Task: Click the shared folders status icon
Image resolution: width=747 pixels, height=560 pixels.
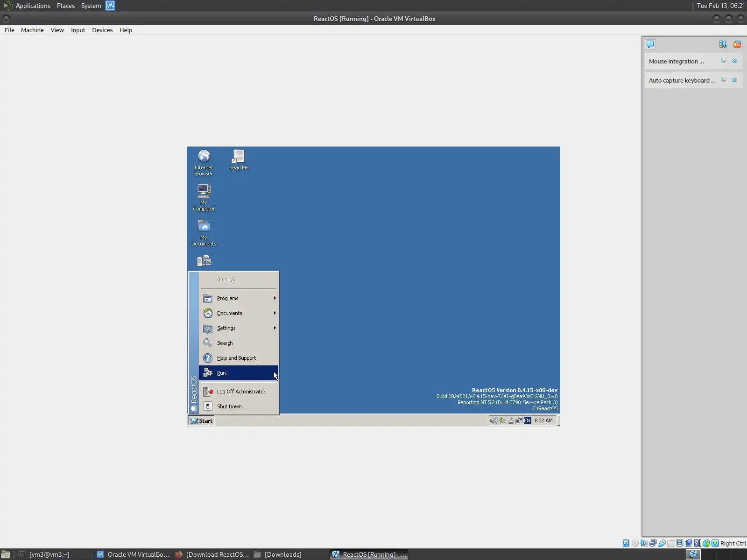Action: [x=670, y=543]
